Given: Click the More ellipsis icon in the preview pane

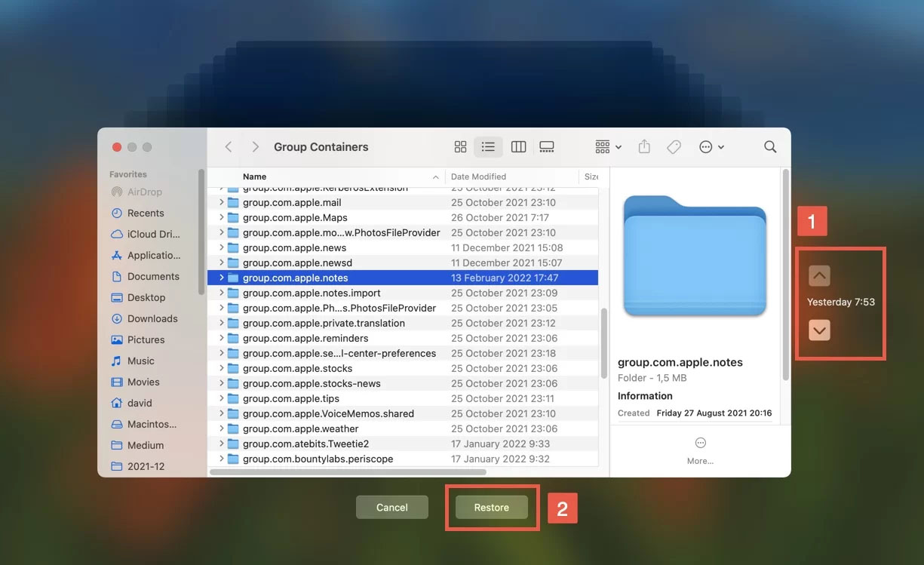Looking at the screenshot, I should click(x=700, y=443).
